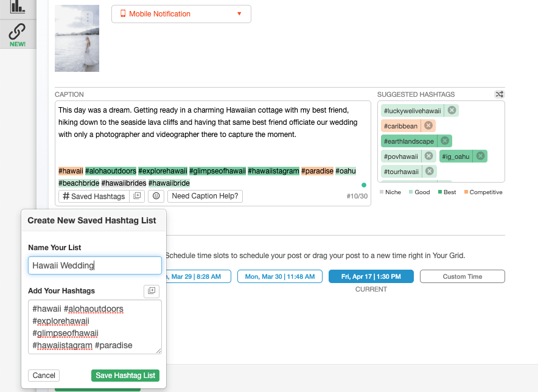Select the bride photo thumbnail
Viewport: 538px width, 392px height.
[x=77, y=38]
